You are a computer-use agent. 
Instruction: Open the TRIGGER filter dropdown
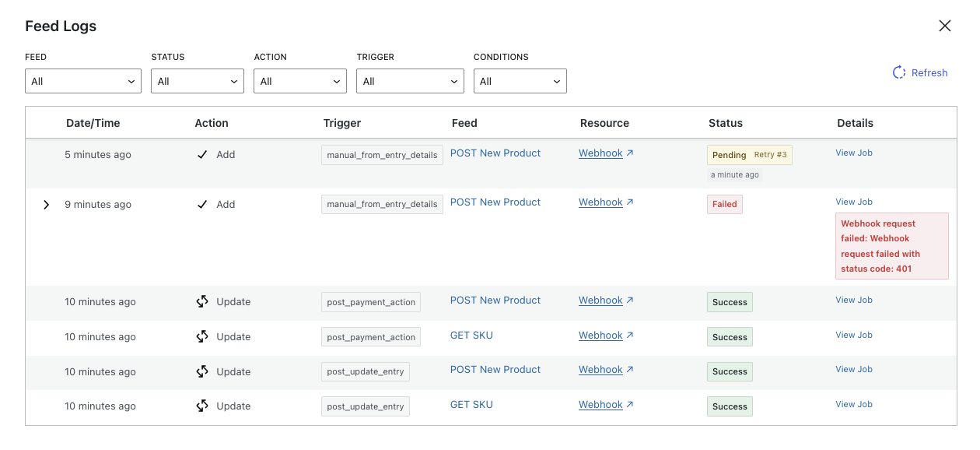tap(410, 81)
